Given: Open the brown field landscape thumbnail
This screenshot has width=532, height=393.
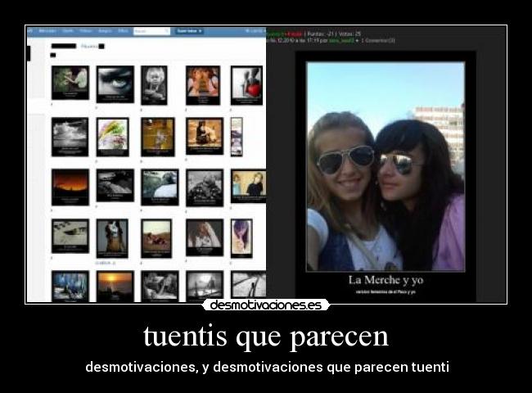Looking at the screenshot, I should coord(156,238).
